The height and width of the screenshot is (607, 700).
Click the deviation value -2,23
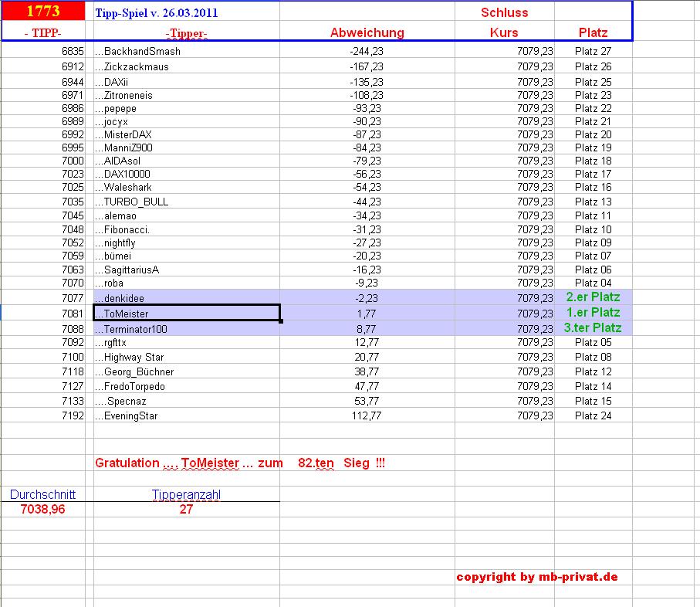(x=367, y=298)
